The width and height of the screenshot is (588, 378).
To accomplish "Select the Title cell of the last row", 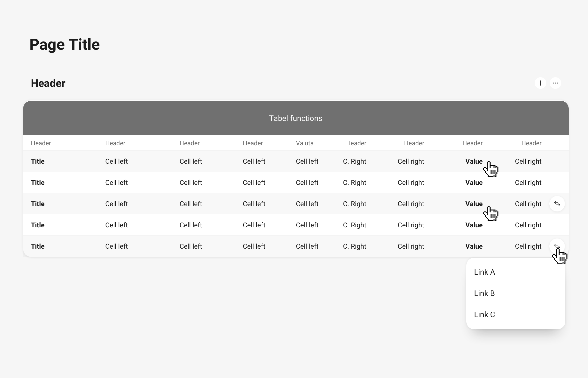I will 38,246.
